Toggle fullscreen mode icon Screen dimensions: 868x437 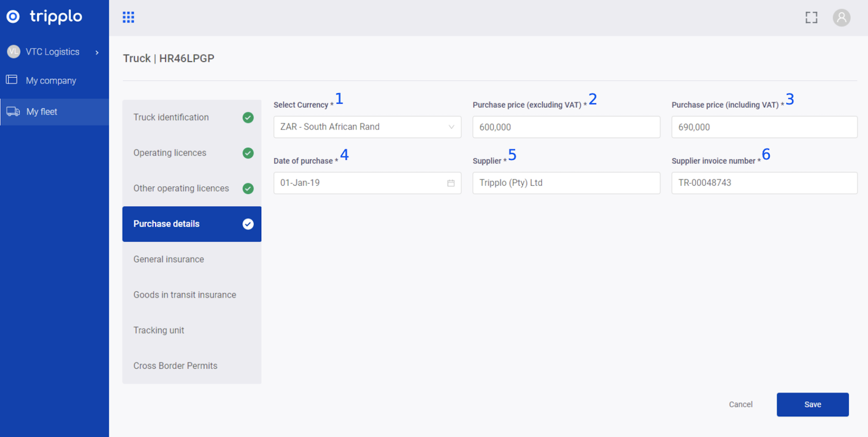point(811,18)
